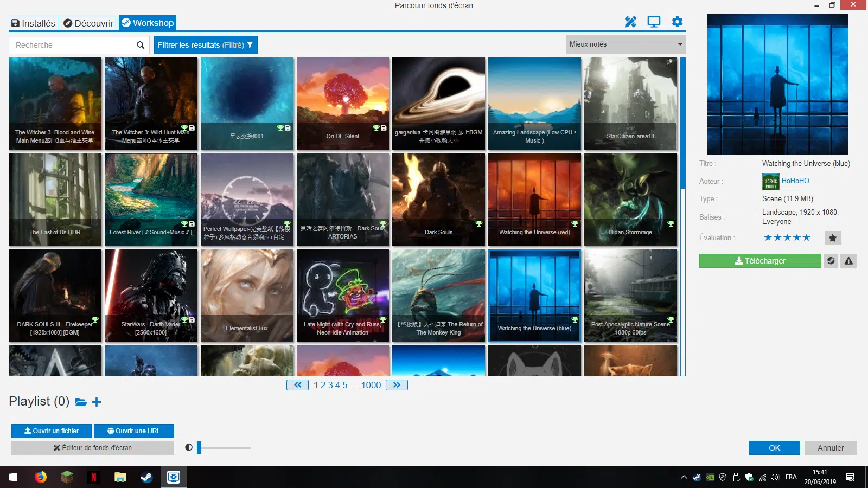Select the Forest River wallpaper

(x=151, y=200)
